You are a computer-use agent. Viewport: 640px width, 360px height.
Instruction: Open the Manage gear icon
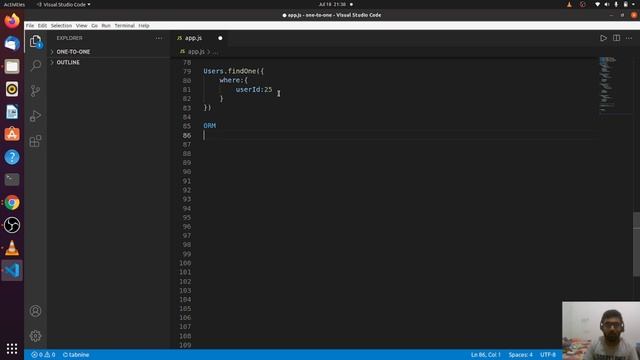tap(36, 336)
